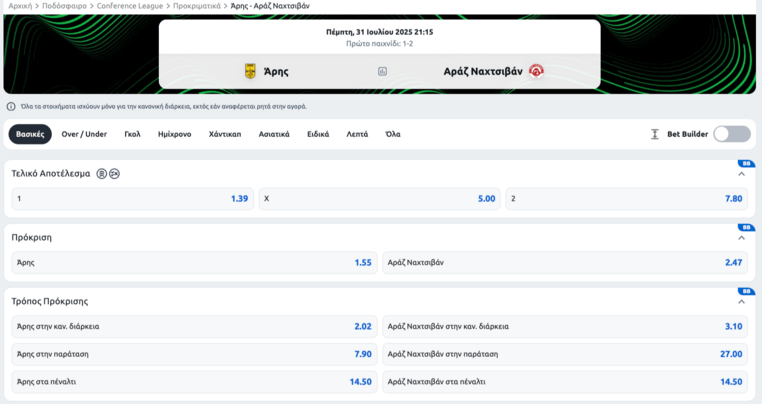Screen dimensions: 762x404
Task: Enable the Bet Builder switch
Action: click(732, 134)
